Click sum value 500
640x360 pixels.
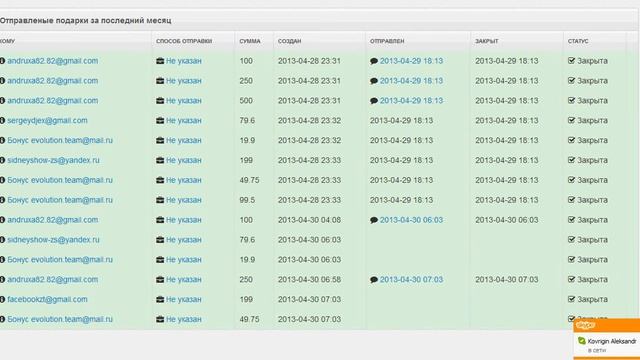coord(246,100)
